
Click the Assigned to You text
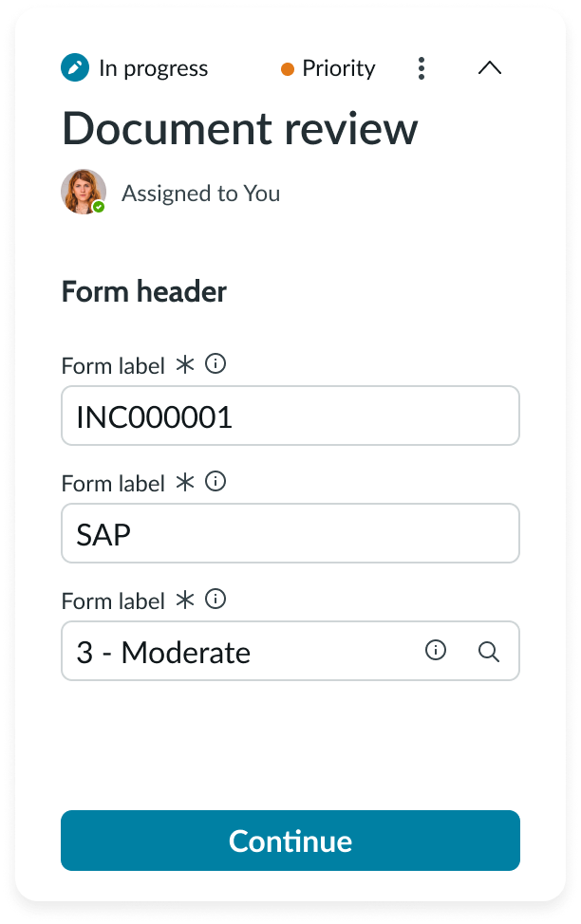(201, 194)
